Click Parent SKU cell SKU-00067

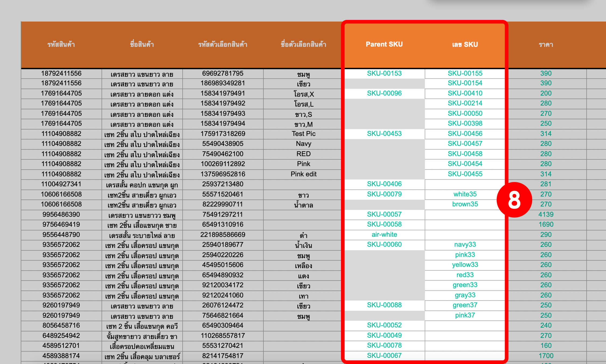click(x=384, y=355)
